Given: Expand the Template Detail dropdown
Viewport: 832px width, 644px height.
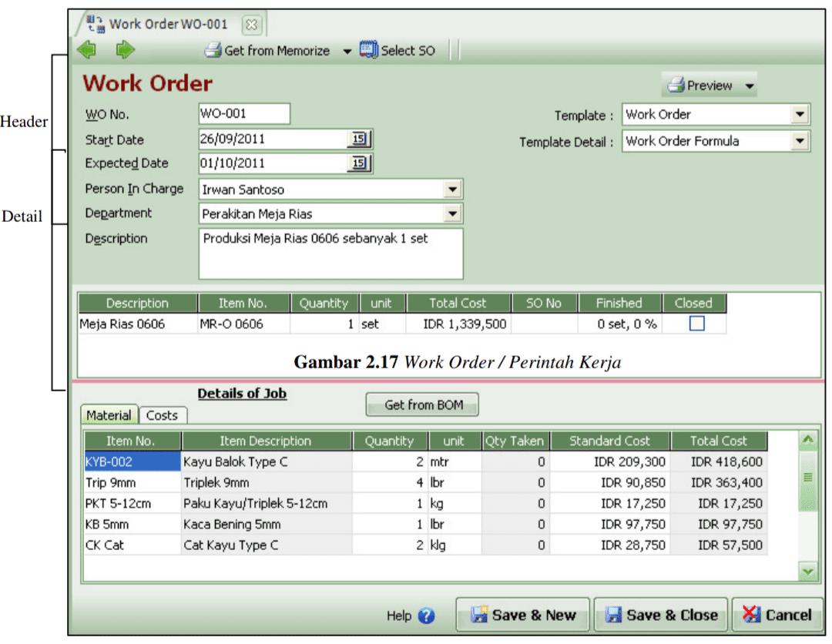Looking at the screenshot, I should pos(800,141).
